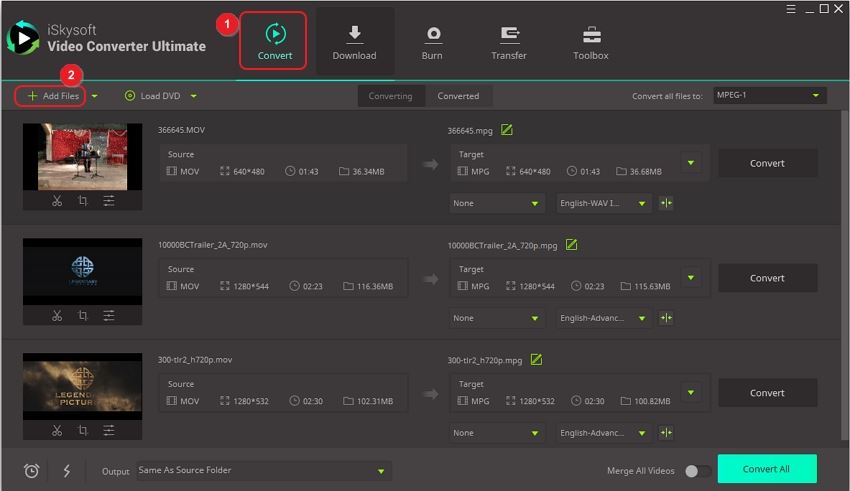This screenshot has width=850, height=491.
Task: Switch to the Converted tab
Action: point(458,96)
